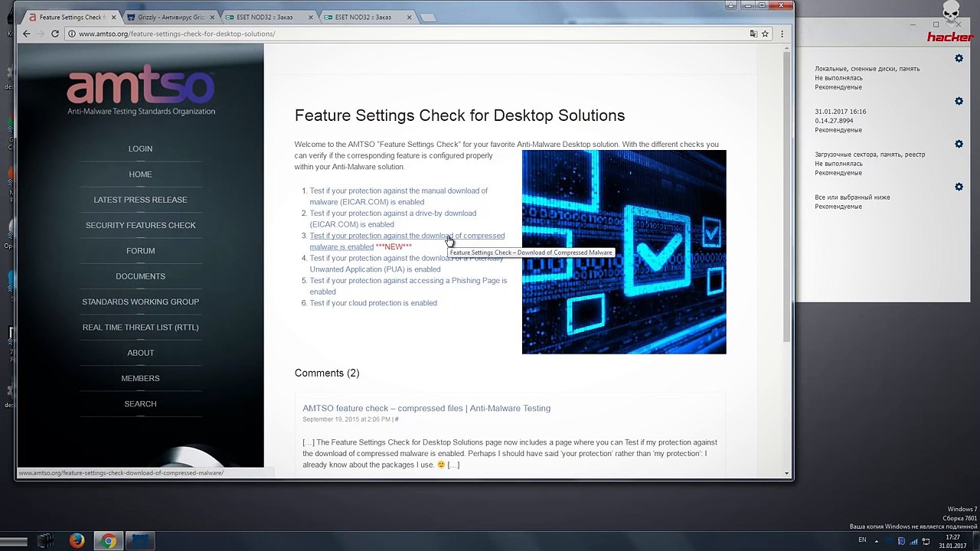Select the Feature Settings Check tab
The image size is (980, 551).
pos(71,17)
